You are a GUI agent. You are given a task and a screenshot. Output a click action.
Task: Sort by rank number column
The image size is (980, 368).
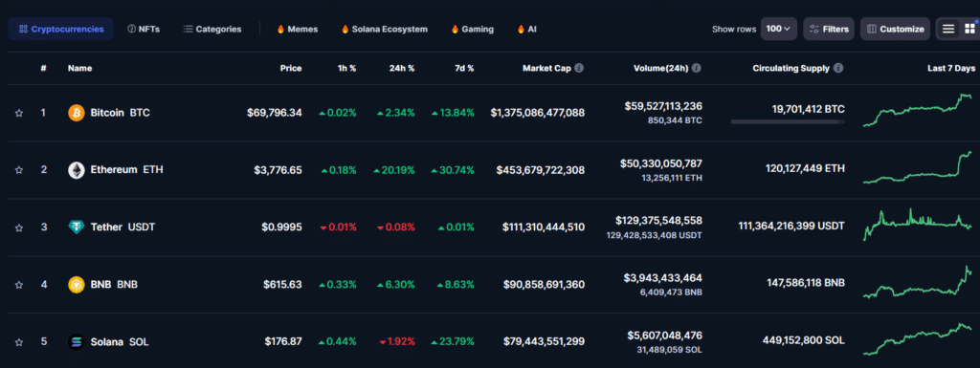point(43,68)
